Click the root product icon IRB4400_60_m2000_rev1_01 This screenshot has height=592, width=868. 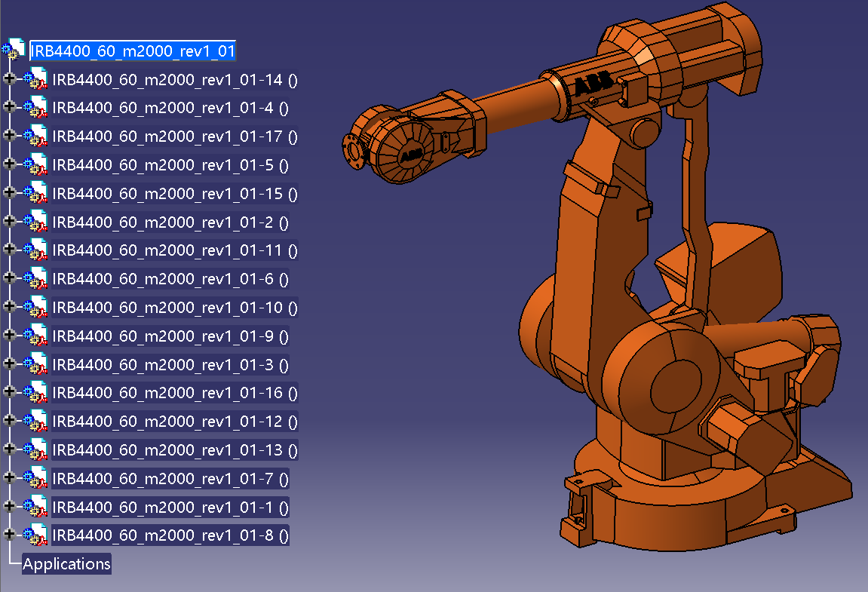click(14, 51)
